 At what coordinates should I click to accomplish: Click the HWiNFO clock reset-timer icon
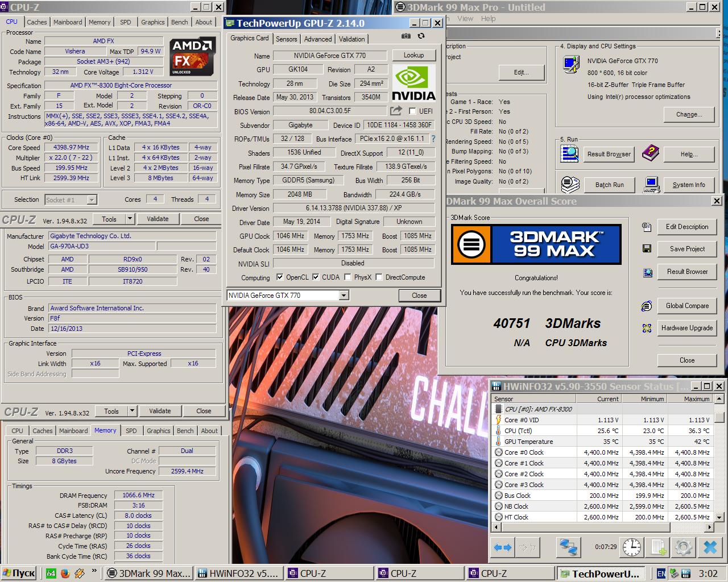coord(631,547)
